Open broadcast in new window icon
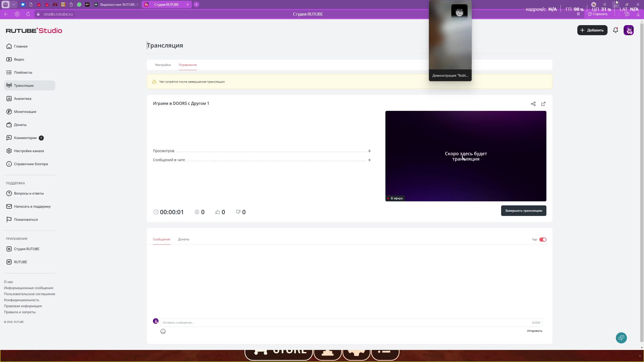The image size is (644, 362). pyautogui.click(x=543, y=104)
